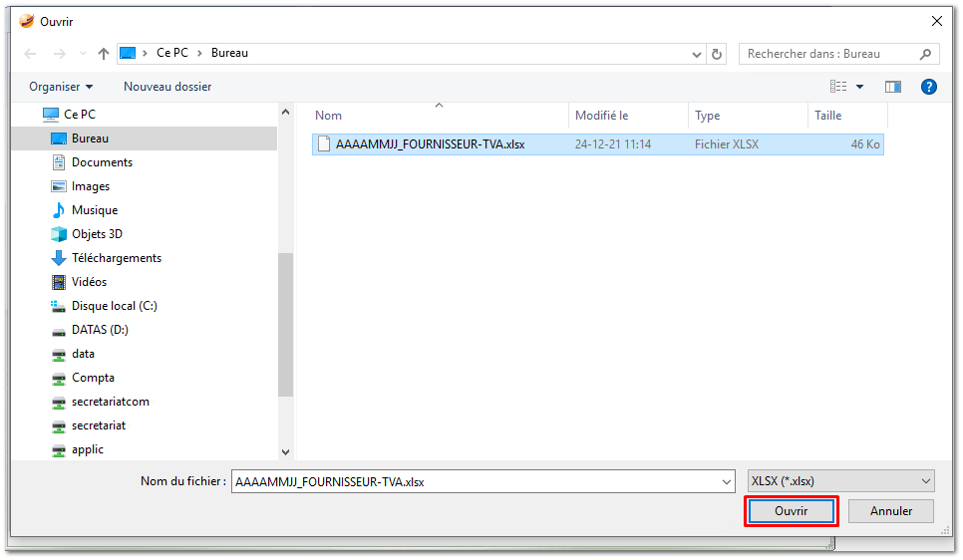This screenshot has width=963, height=560.
Task: Open the secretariatcom network drive
Action: pyautogui.click(x=110, y=402)
